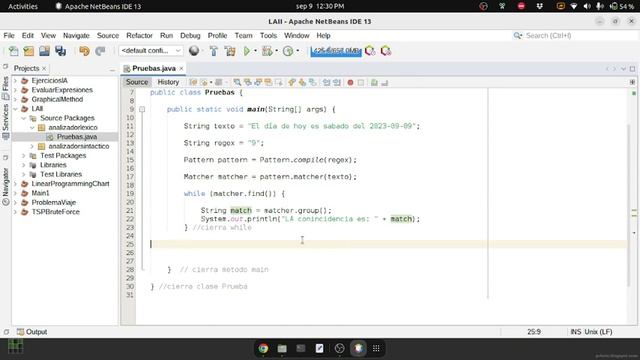The image size is (640, 360).
Task: Select GraphicalMethod project in the tree
Action: tap(57, 100)
